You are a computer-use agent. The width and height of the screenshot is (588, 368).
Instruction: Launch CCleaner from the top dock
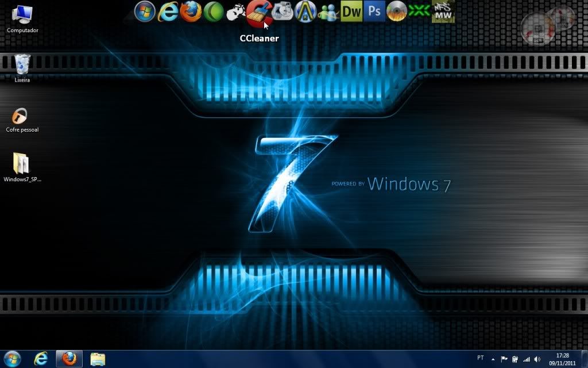pyautogui.click(x=258, y=13)
